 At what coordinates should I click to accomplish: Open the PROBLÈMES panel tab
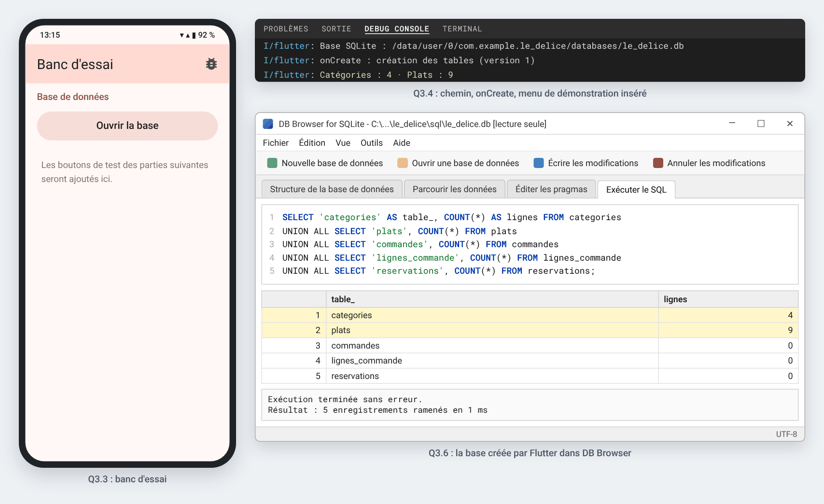286,29
